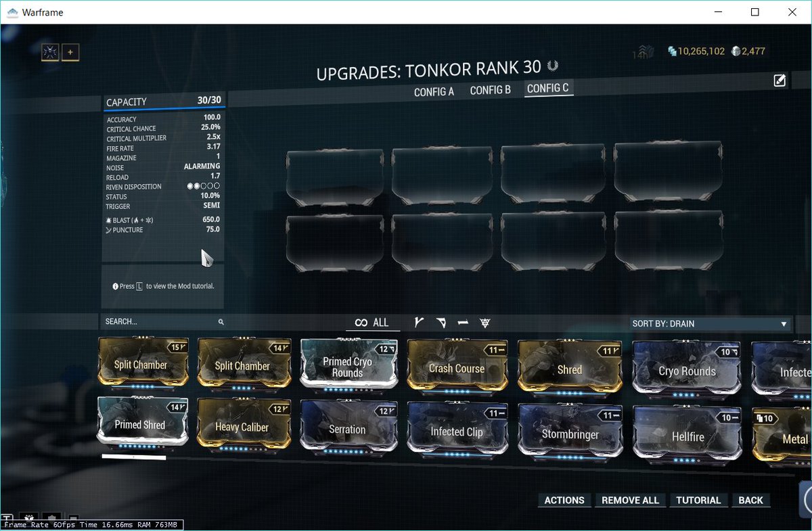Select the Shred mod with drain 11

point(570,369)
